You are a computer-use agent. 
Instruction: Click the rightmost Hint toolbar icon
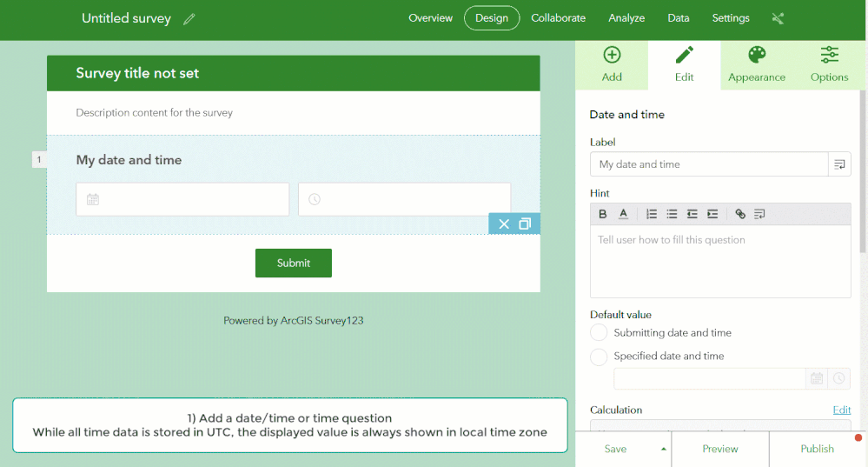coord(759,214)
